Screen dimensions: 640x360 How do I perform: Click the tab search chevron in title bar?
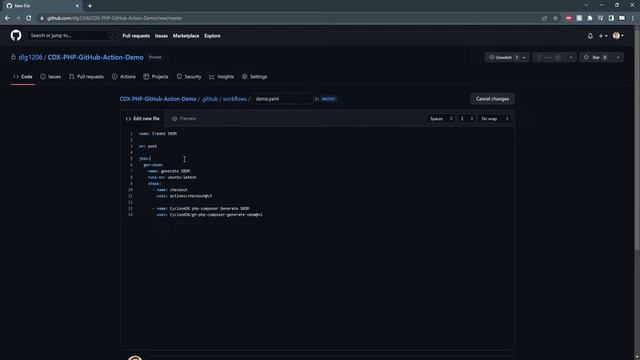(586, 5)
